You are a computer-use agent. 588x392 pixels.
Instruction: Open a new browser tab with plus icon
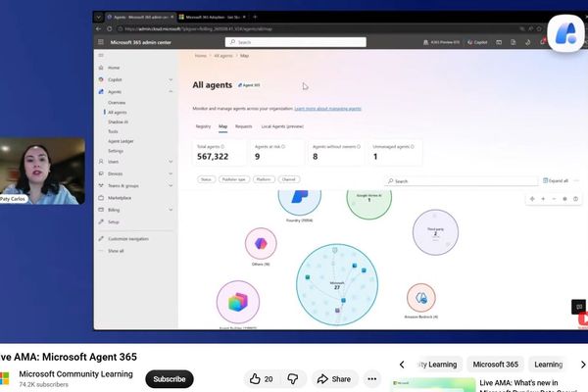[x=255, y=17]
